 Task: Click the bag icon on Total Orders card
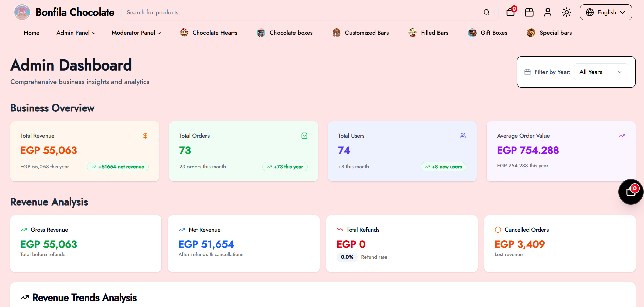click(x=304, y=136)
